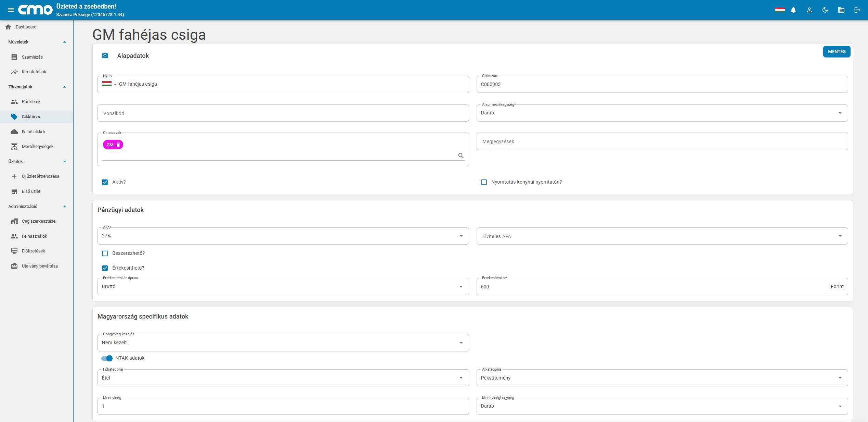This screenshot has height=422, width=868.
Task: Open the user profile icon
Action: [809, 10]
